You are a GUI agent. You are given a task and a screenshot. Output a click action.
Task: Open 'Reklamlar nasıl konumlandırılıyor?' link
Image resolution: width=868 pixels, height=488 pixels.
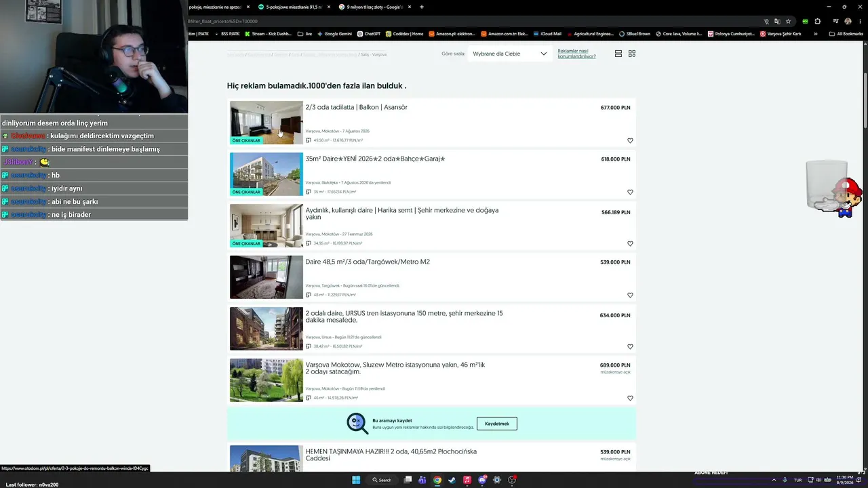[577, 54]
